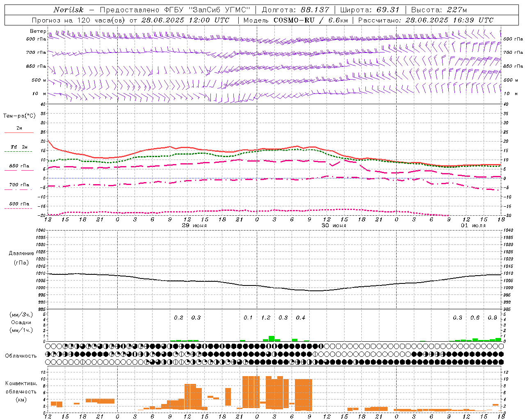Click the '0.9' precipitation amount value
The width and height of the screenshot is (525, 420).
tap(493, 317)
